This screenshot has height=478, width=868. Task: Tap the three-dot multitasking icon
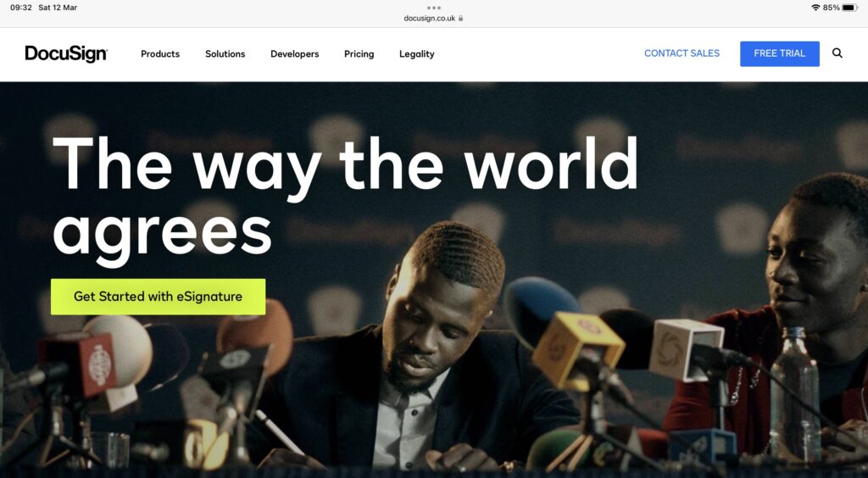tap(434, 8)
